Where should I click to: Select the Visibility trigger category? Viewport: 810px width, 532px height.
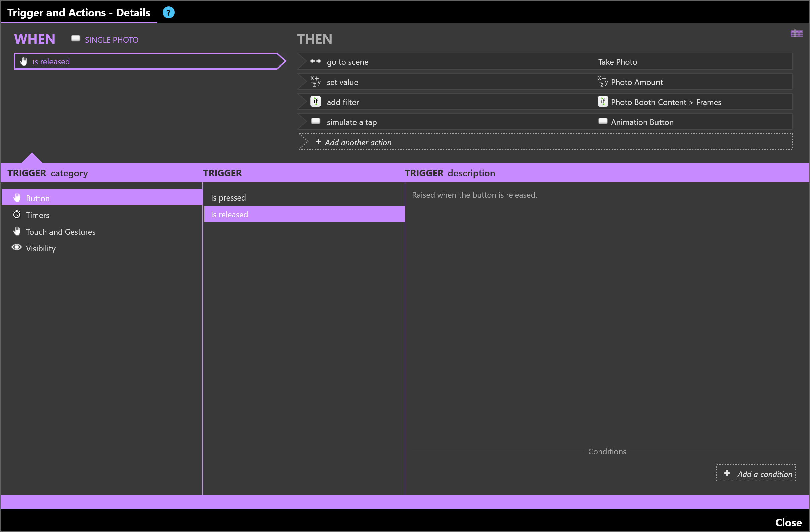40,248
